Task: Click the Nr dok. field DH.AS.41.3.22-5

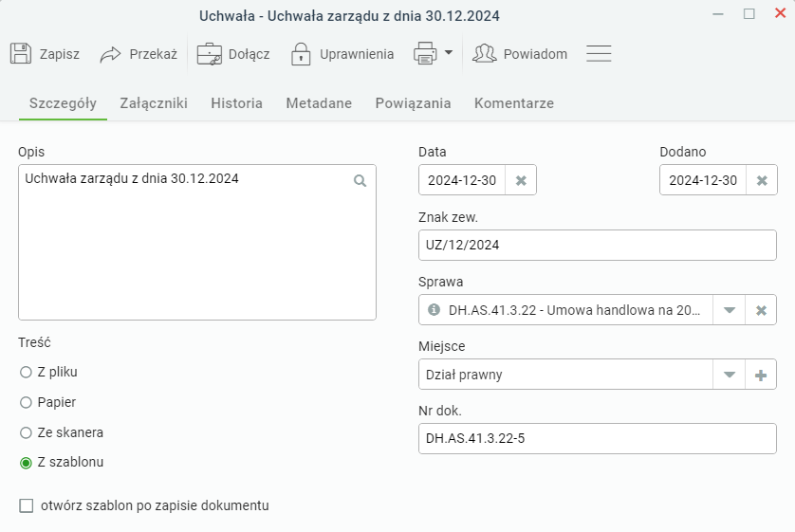Action: 598,439
